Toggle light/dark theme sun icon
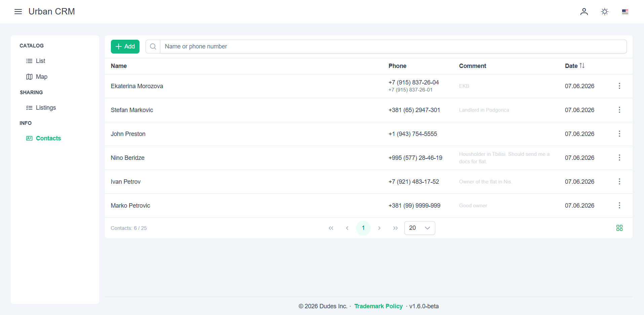 [605, 12]
